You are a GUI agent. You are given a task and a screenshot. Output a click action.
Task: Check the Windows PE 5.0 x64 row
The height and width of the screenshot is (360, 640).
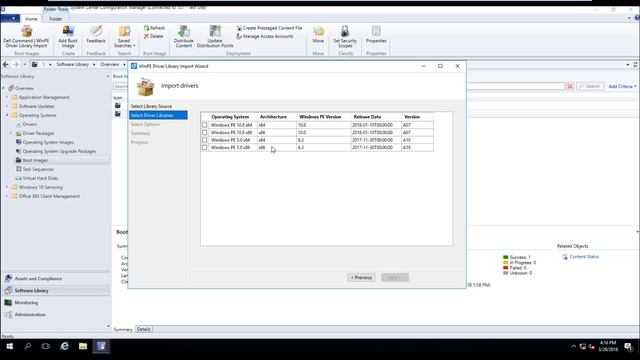(204, 140)
